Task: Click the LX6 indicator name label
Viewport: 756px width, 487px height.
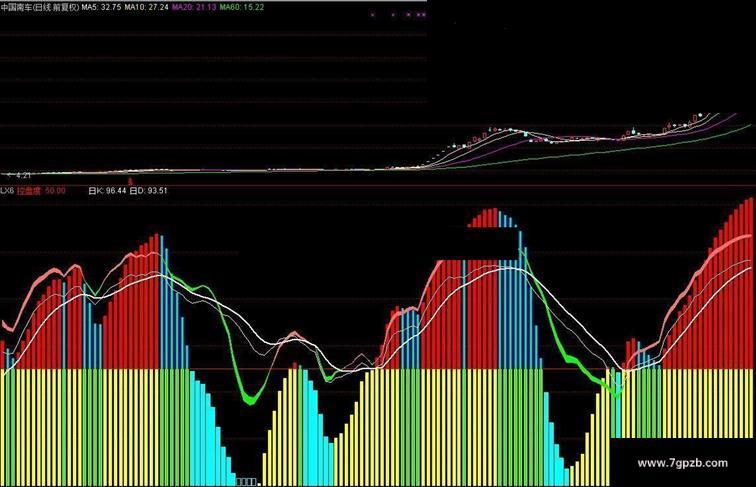Action: point(7,191)
